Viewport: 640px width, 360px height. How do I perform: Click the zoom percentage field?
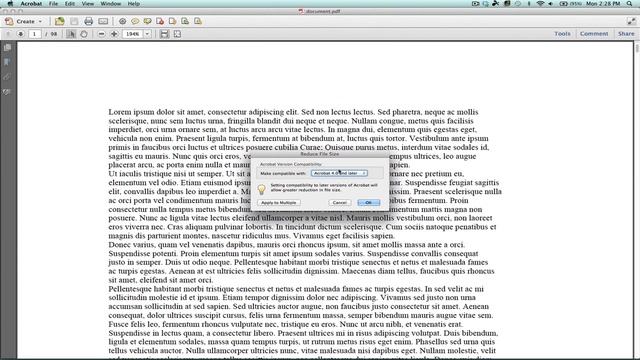coord(133,34)
